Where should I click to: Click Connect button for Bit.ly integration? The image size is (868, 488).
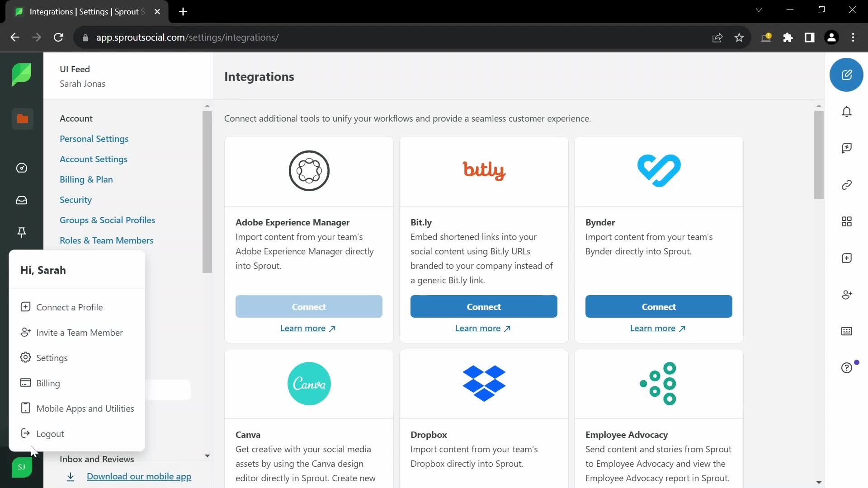point(484,306)
